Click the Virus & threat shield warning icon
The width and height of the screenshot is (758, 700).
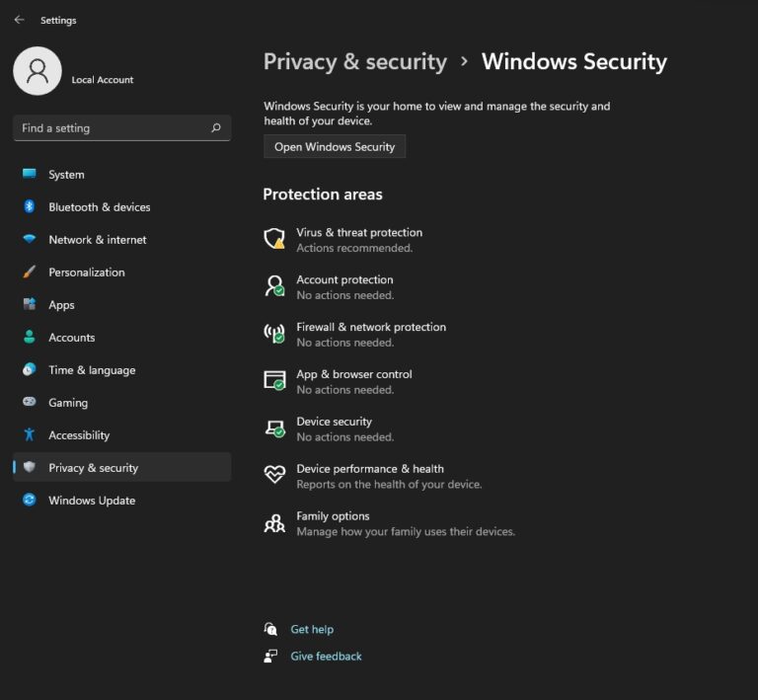(274, 238)
